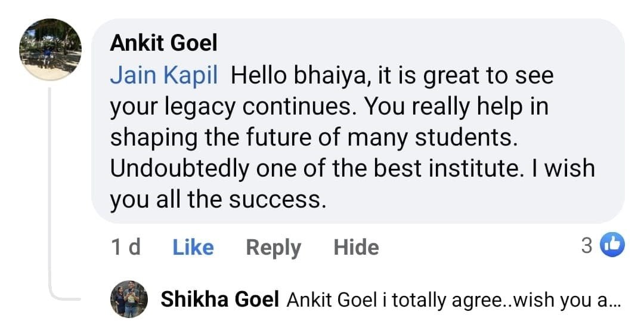Click the "1 d" comment timestamp
The height and width of the screenshot is (321, 644).
(x=126, y=247)
